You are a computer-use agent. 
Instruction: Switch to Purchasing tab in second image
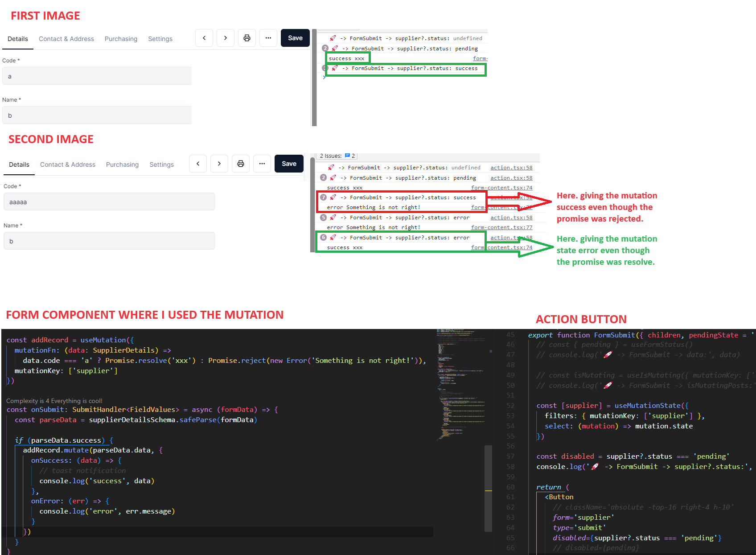122,164
